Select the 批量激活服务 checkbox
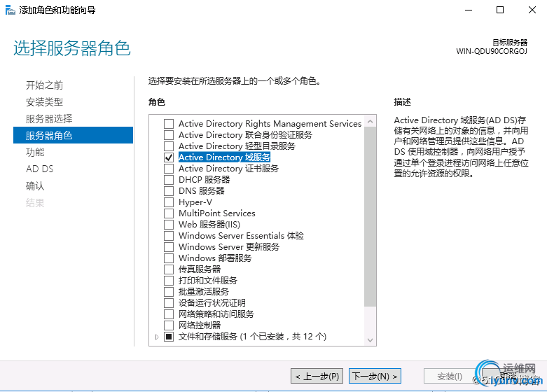547x392 pixels. [x=169, y=292]
